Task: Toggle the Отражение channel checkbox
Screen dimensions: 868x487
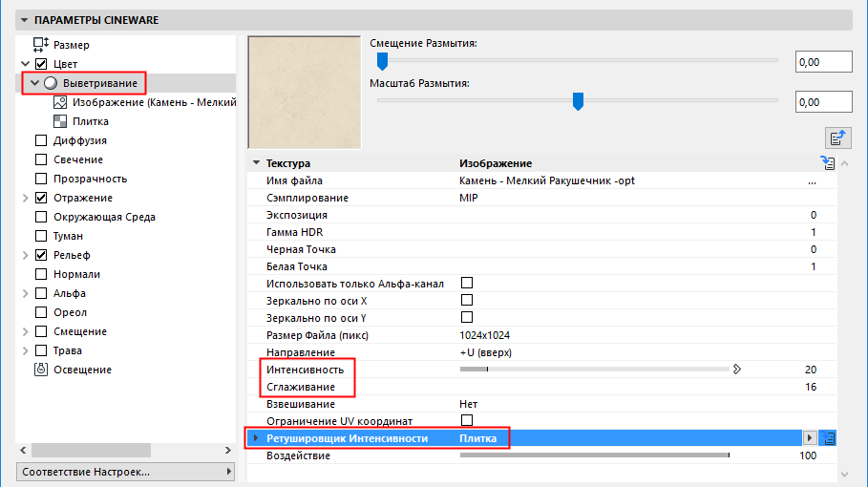Action: click(x=41, y=198)
